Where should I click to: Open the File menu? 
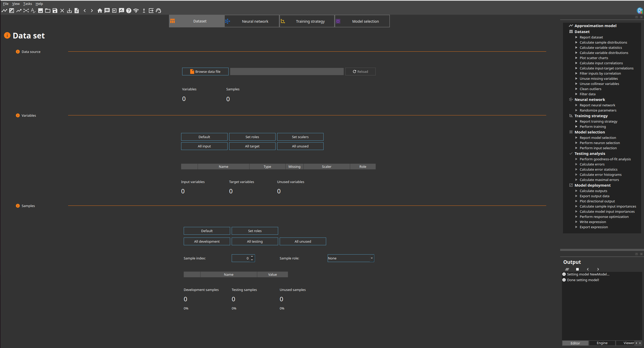[6, 4]
